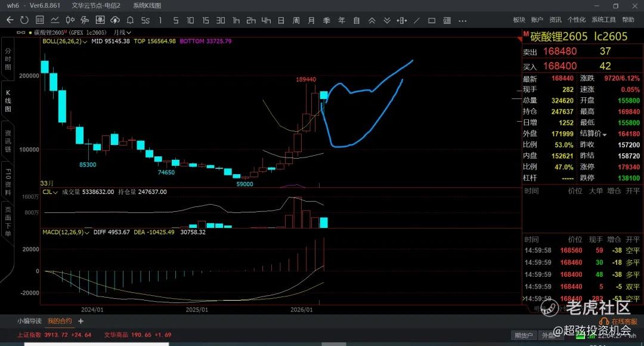644x346 pixels.
Task: Select the 1 minute period
Action: click(160, 20)
